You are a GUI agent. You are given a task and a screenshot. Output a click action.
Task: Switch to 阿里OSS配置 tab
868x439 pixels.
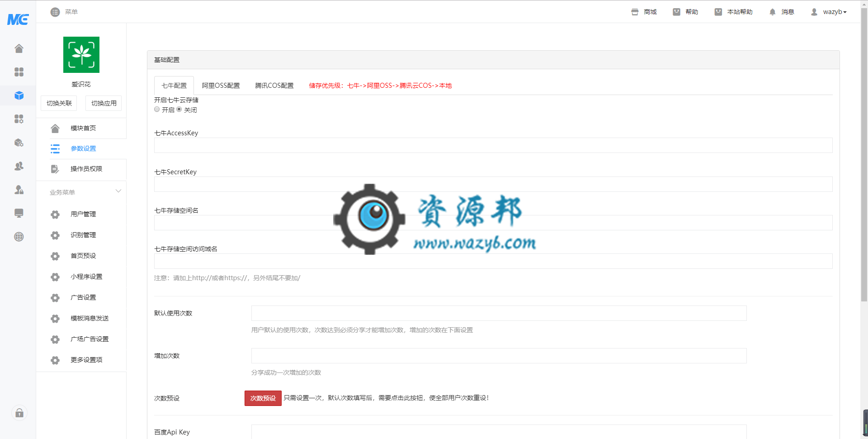click(x=221, y=86)
